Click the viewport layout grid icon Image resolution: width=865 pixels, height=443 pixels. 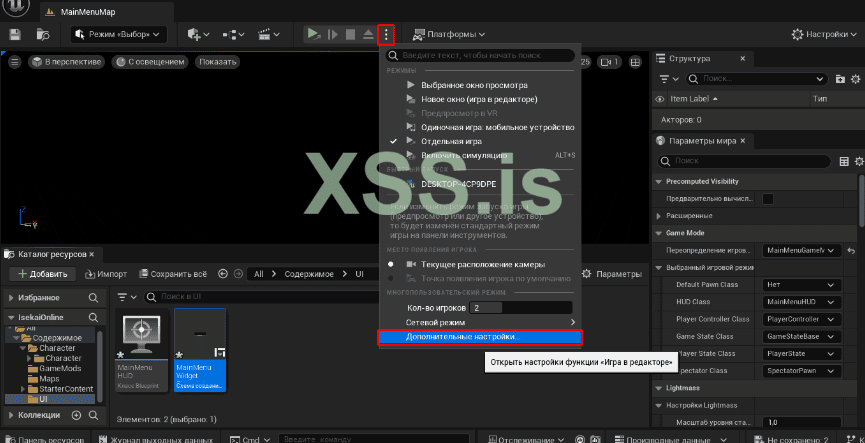pos(636,62)
